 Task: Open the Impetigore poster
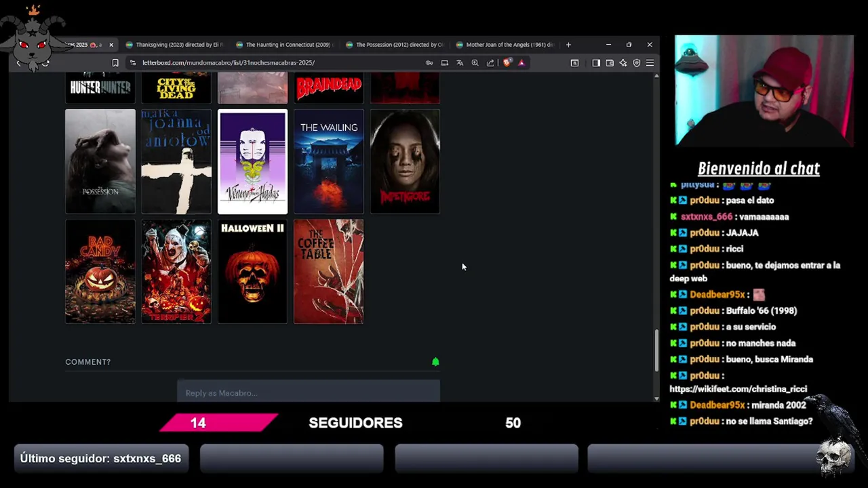pos(405,161)
